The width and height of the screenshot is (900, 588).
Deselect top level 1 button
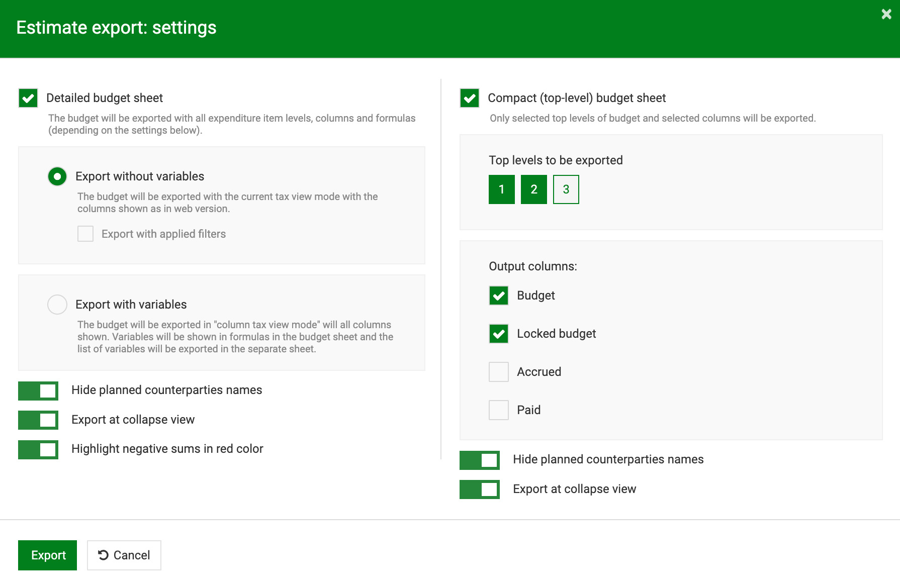pyautogui.click(x=502, y=189)
